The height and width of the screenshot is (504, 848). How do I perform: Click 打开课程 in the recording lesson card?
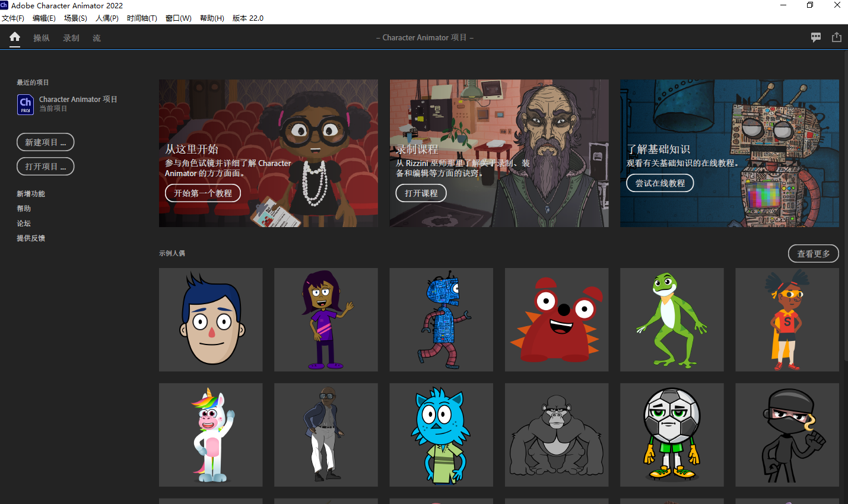tap(421, 193)
